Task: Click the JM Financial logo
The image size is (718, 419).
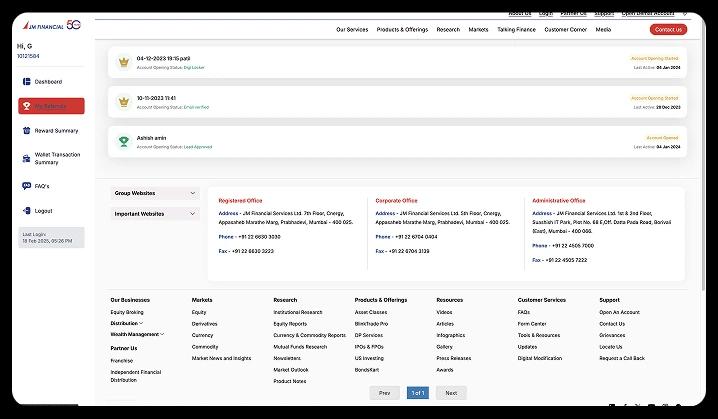Action: [x=46, y=26]
